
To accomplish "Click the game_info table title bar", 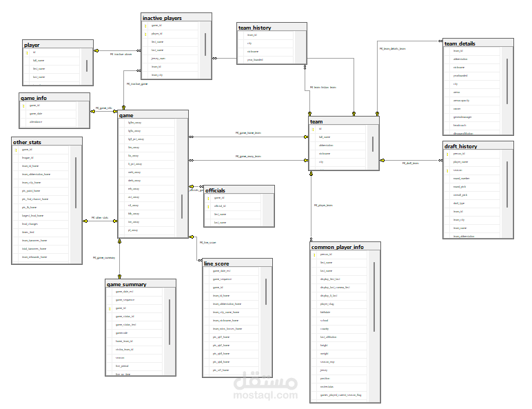I will point(54,97).
